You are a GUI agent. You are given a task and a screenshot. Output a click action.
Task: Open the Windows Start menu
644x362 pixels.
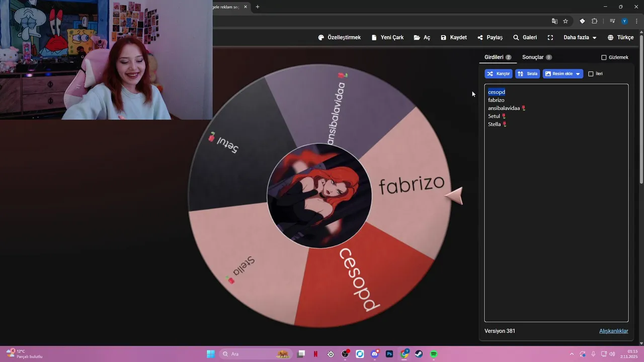pyautogui.click(x=211, y=354)
